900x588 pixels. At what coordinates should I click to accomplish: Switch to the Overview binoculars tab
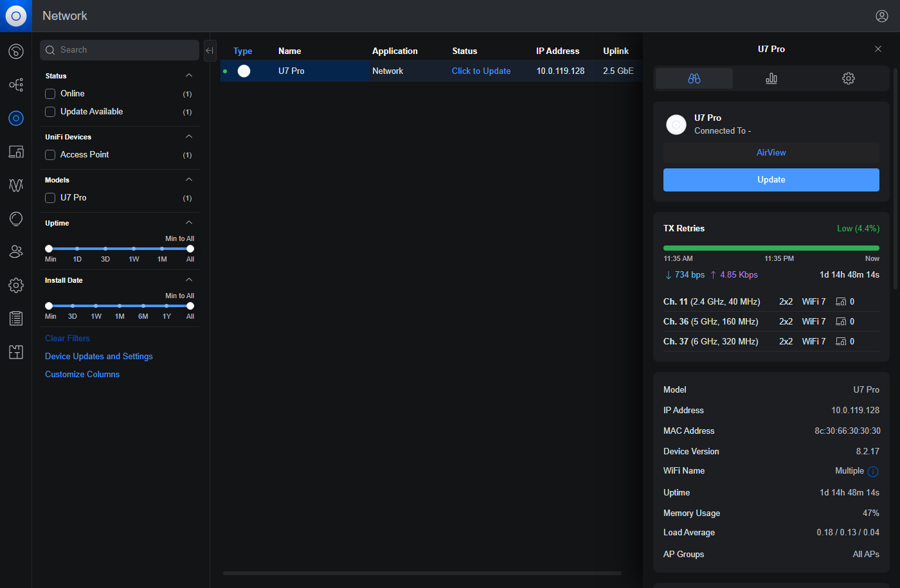click(694, 78)
